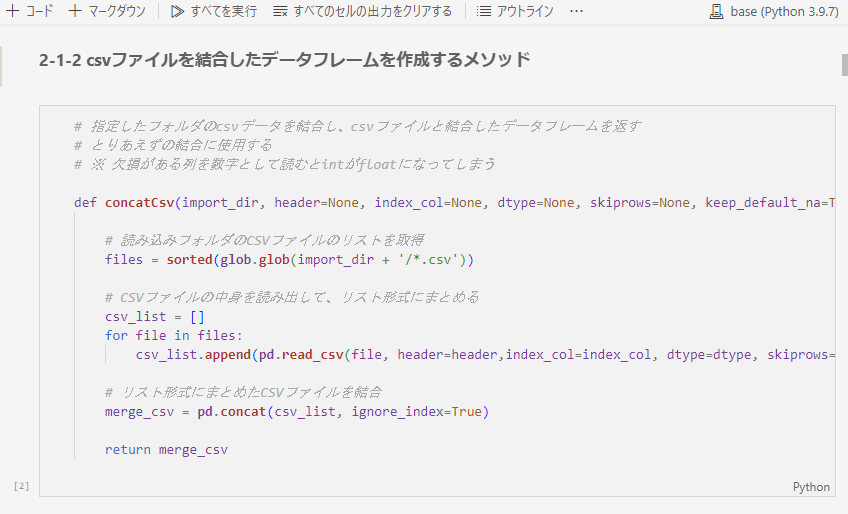Click the Python language mode label
The image size is (848, 514).
coord(811,487)
